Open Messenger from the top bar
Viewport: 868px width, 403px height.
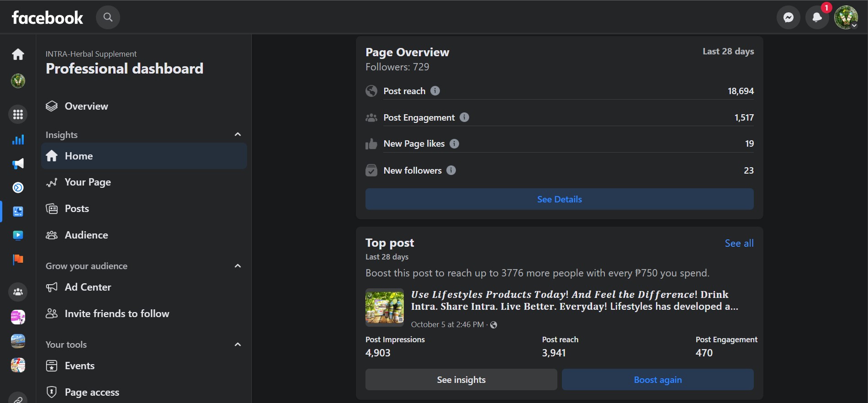(789, 17)
